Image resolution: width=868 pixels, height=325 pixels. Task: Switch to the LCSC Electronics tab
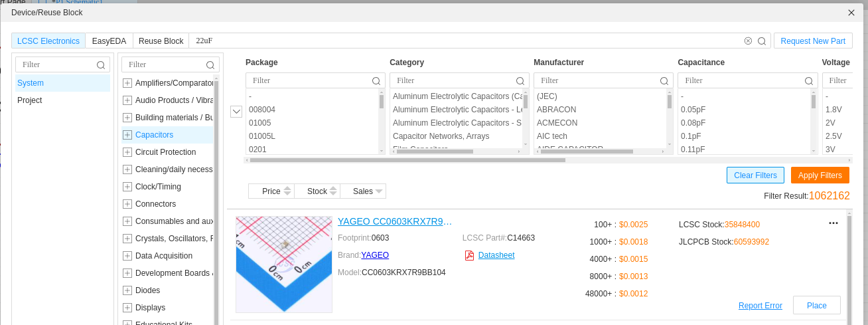pos(48,41)
